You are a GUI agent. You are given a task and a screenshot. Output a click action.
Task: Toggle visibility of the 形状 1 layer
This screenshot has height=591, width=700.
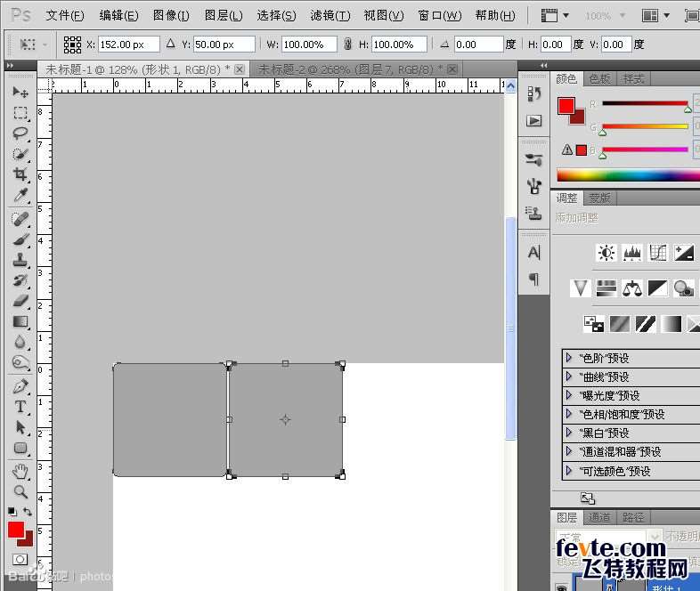tap(561, 587)
